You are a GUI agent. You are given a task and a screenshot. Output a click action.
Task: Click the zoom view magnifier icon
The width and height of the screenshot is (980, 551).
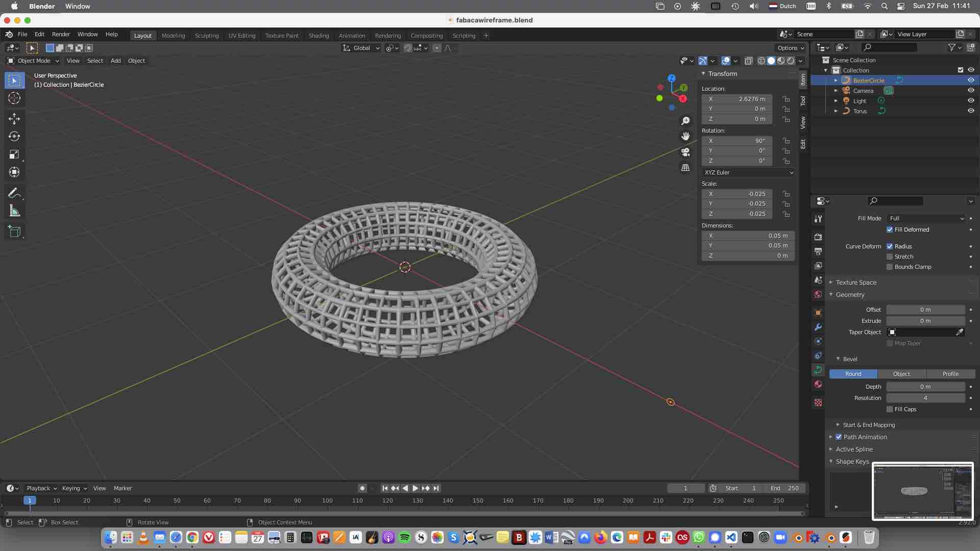pyautogui.click(x=685, y=121)
